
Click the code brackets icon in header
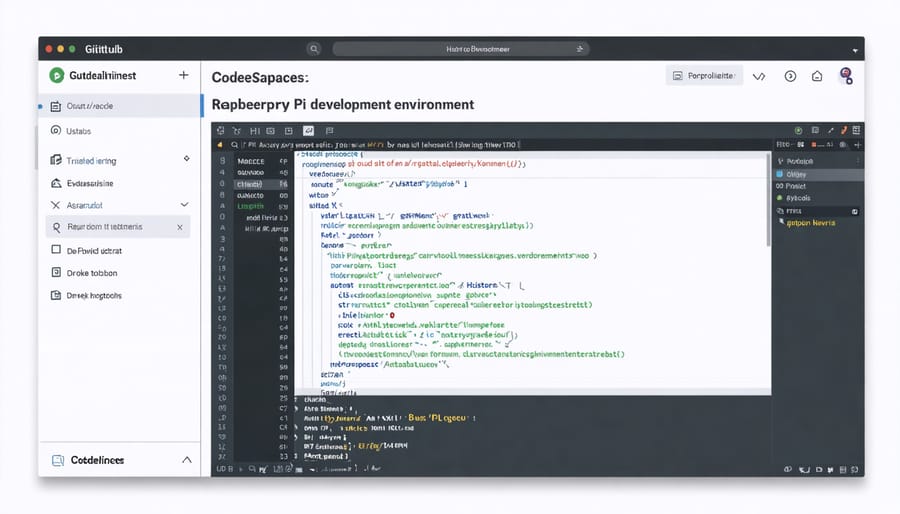(759, 76)
